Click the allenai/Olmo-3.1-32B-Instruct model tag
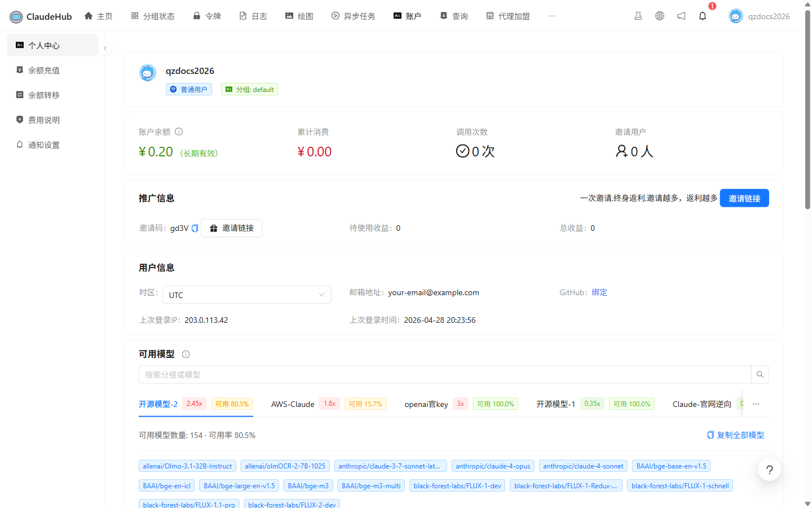Image resolution: width=812 pixels, height=508 pixels. [187, 466]
